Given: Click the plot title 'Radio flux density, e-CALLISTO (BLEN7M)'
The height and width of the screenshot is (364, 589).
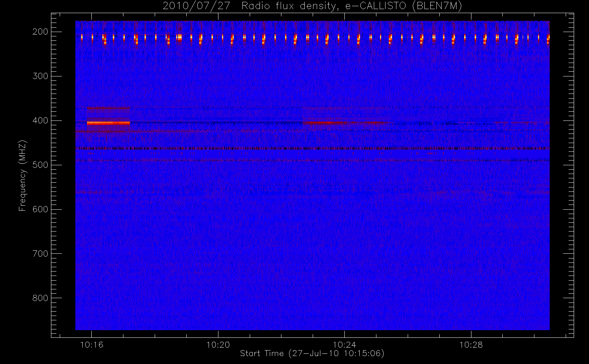Looking at the screenshot, I should [352, 6].
